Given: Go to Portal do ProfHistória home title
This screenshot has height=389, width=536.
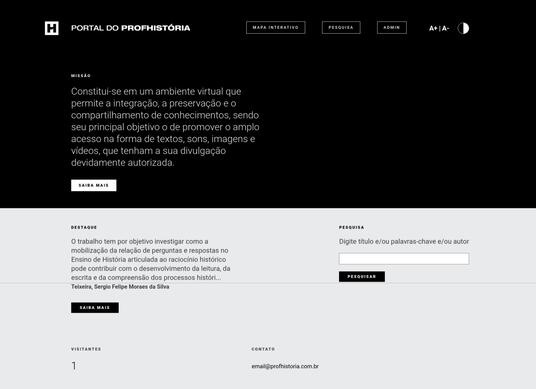Looking at the screenshot, I should pos(131,28).
